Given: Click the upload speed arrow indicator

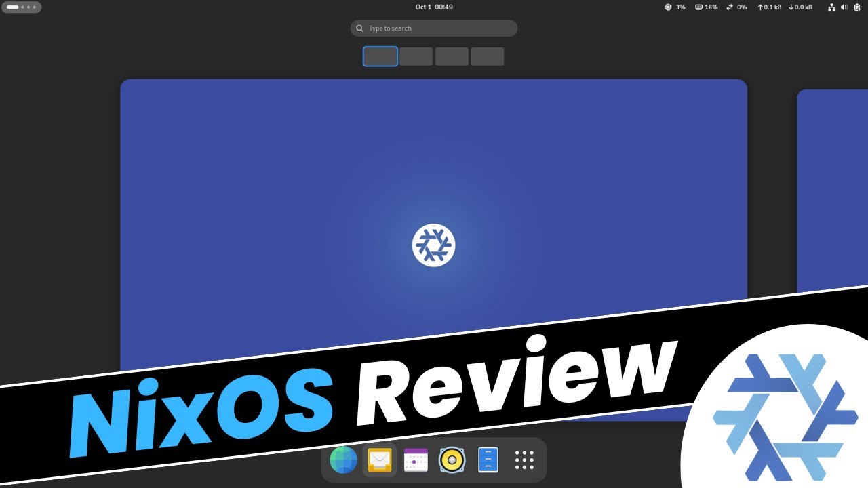Looking at the screenshot, I should pos(760,7).
